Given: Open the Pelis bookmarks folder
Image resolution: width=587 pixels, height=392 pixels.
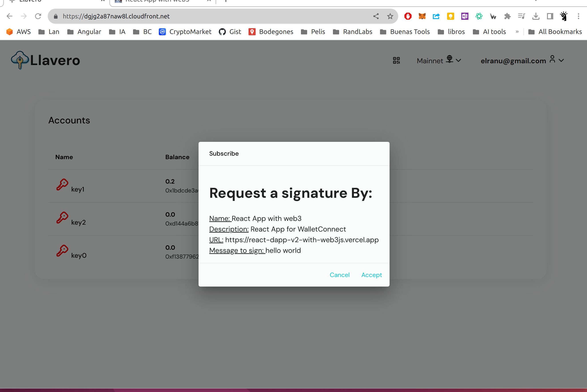Looking at the screenshot, I should (313, 32).
